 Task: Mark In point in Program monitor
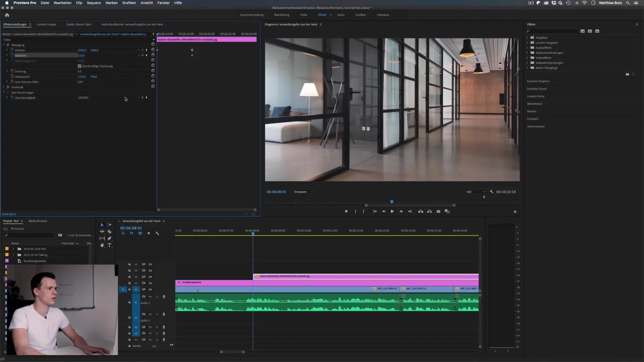click(356, 212)
